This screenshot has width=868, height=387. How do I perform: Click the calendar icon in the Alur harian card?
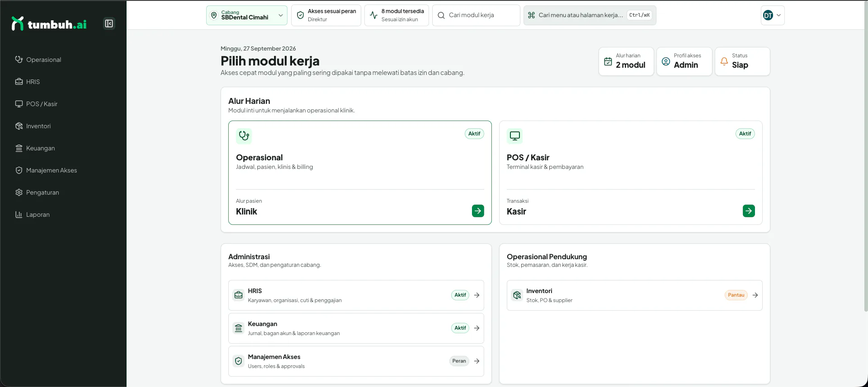(608, 61)
